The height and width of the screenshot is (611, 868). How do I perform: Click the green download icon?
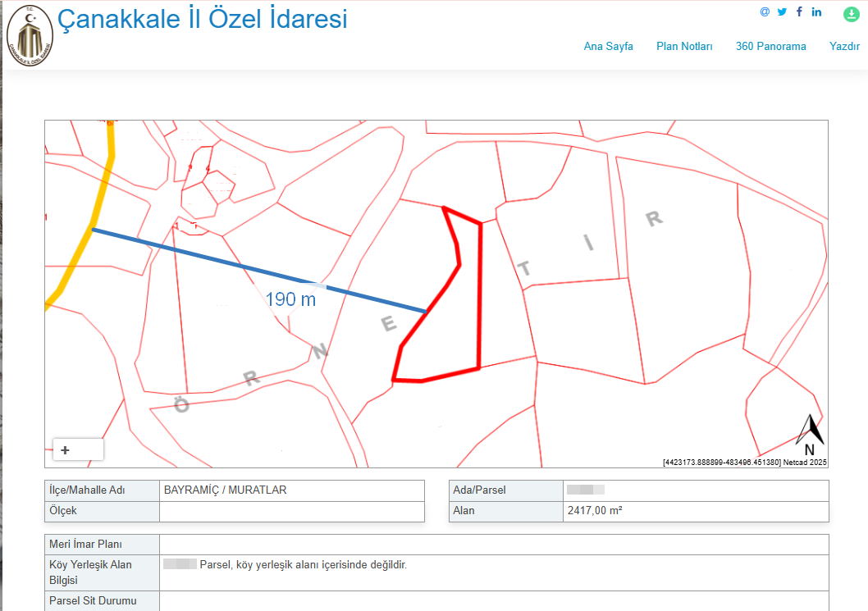851,14
